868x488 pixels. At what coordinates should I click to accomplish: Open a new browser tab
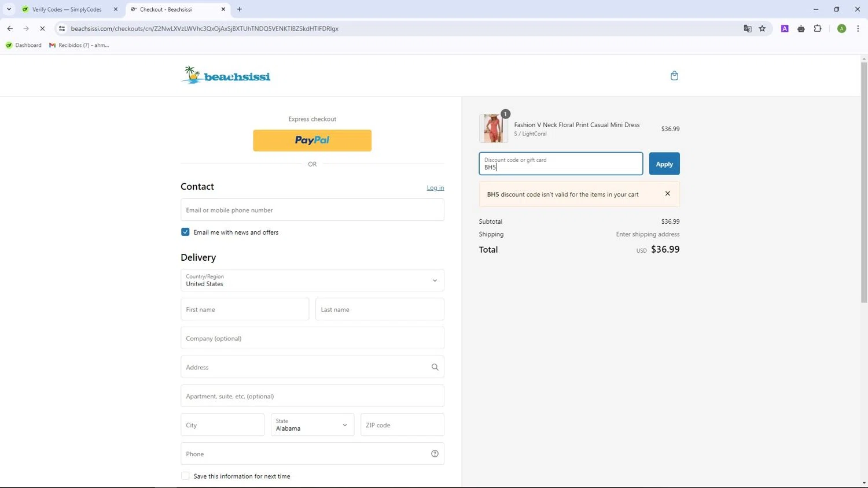[240, 9]
